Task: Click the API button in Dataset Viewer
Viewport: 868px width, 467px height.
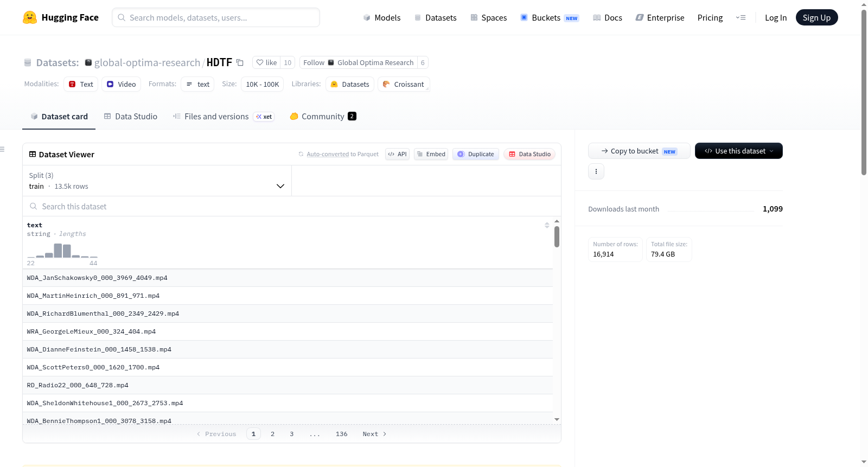Action: click(x=397, y=154)
